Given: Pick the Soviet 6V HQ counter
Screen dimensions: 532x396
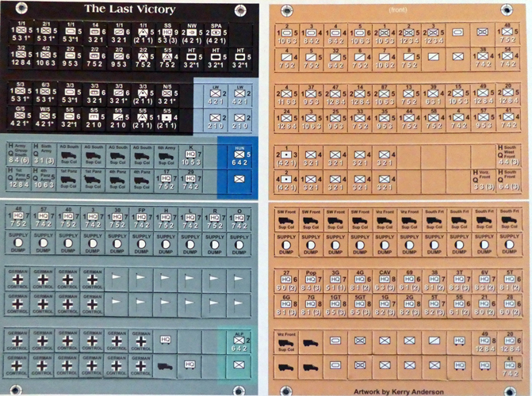Looking at the screenshot, I should pyautogui.click(x=484, y=281).
